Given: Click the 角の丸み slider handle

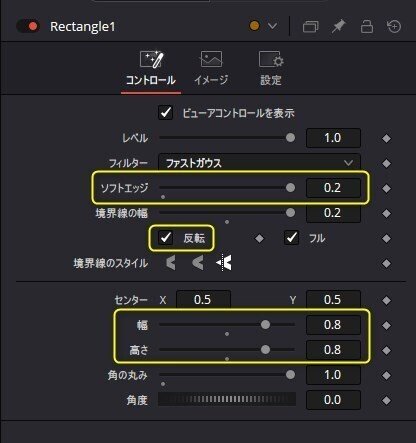Looking at the screenshot, I should (290, 375).
